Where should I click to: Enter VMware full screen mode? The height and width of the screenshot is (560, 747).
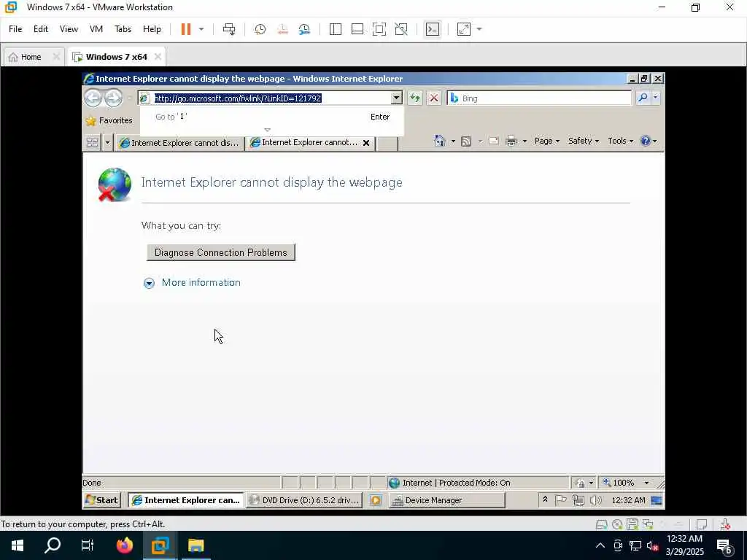(x=379, y=29)
